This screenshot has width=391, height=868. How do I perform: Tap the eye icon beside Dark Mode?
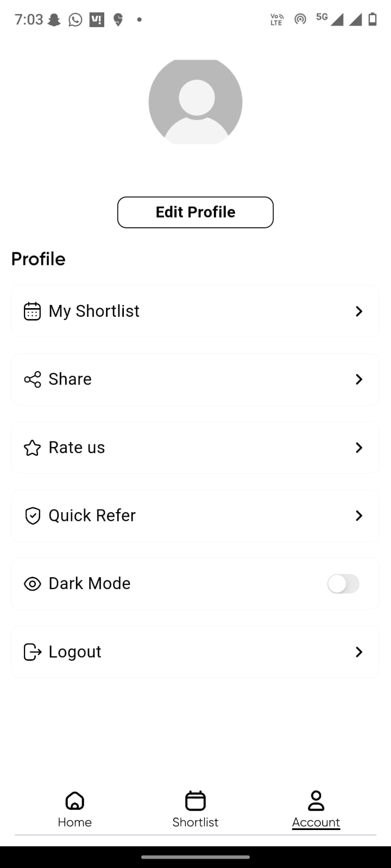pos(33,584)
